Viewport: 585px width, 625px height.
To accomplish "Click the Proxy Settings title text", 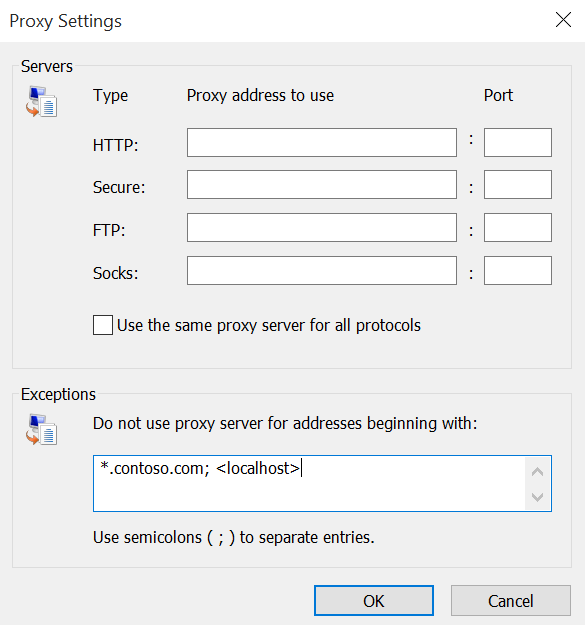I will click(x=65, y=21).
